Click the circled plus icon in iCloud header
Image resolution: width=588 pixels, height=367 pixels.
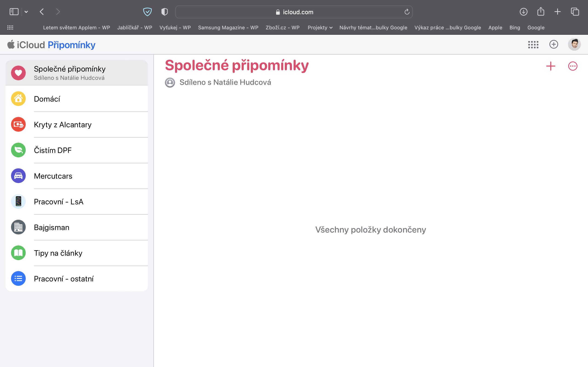tap(554, 44)
